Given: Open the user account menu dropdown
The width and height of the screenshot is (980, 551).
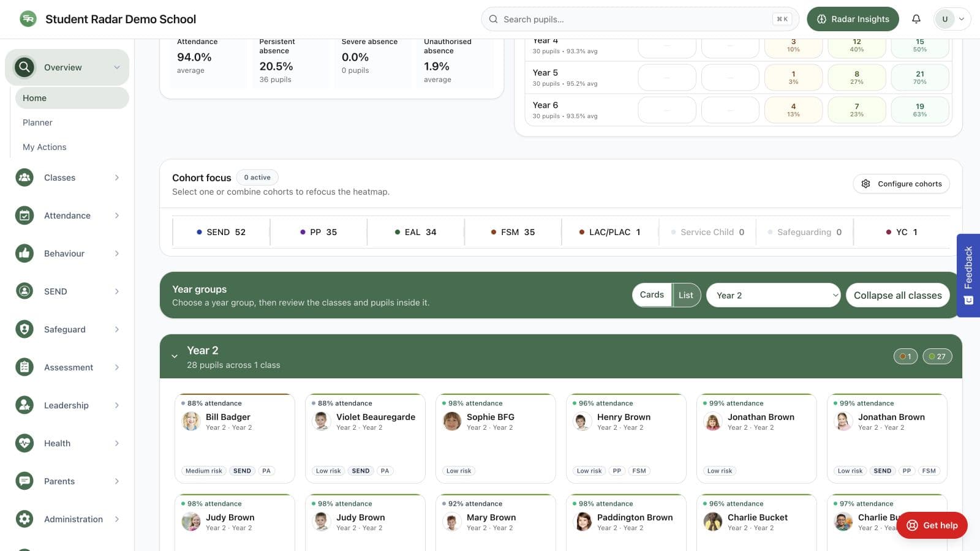Looking at the screenshot, I should tap(952, 19).
